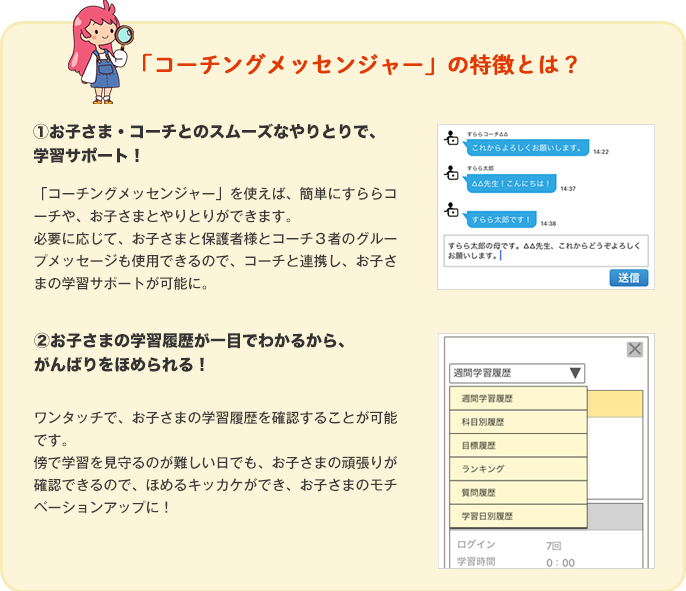Click the コーチングメッセンジャーの特徴とは？ heading
This screenshot has width=686, height=591.
click(x=359, y=65)
